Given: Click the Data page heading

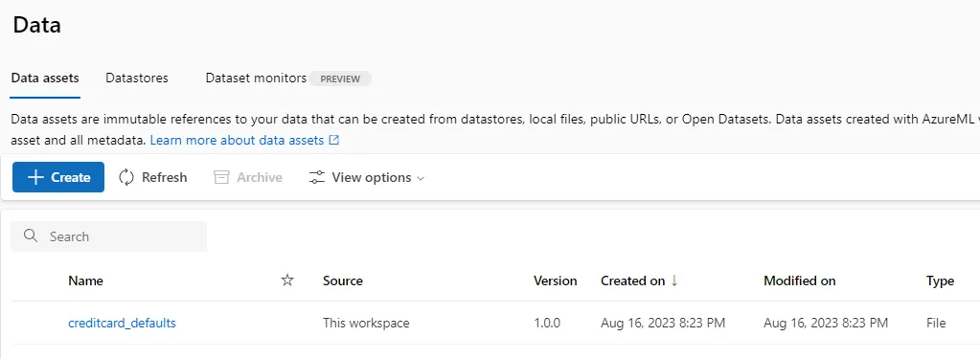Looking at the screenshot, I should (36, 25).
